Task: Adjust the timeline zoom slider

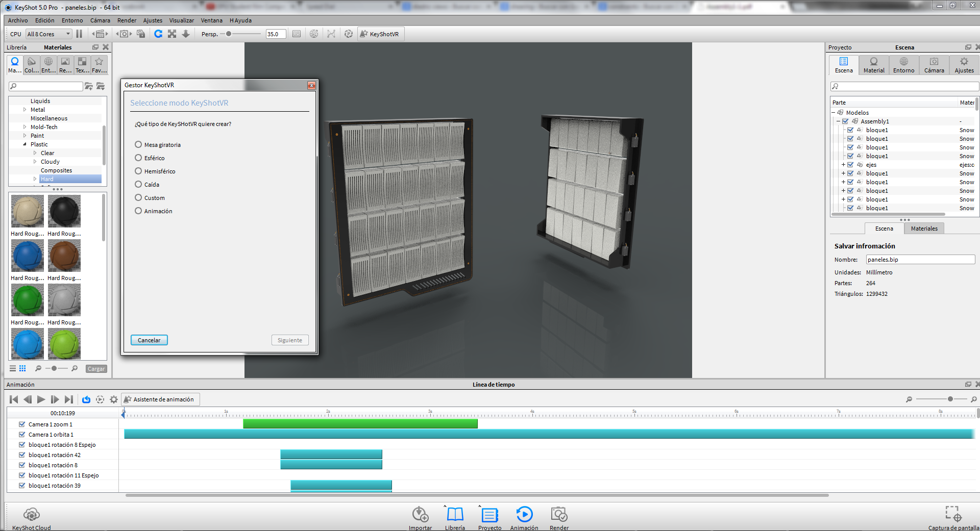Action: pyautogui.click(x=950, y=399)
